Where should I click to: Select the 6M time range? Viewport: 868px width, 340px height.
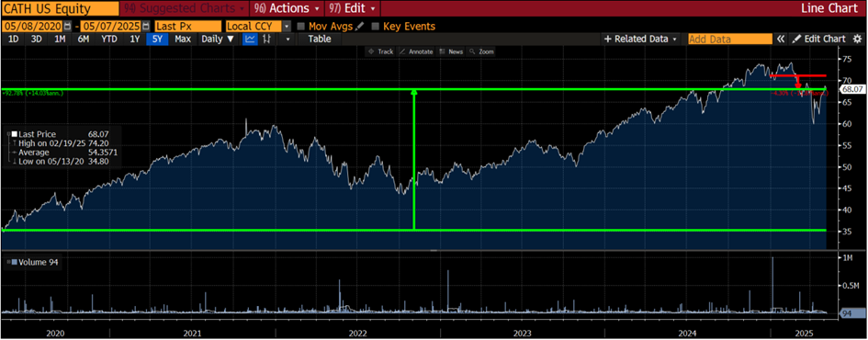pos(83,39)
